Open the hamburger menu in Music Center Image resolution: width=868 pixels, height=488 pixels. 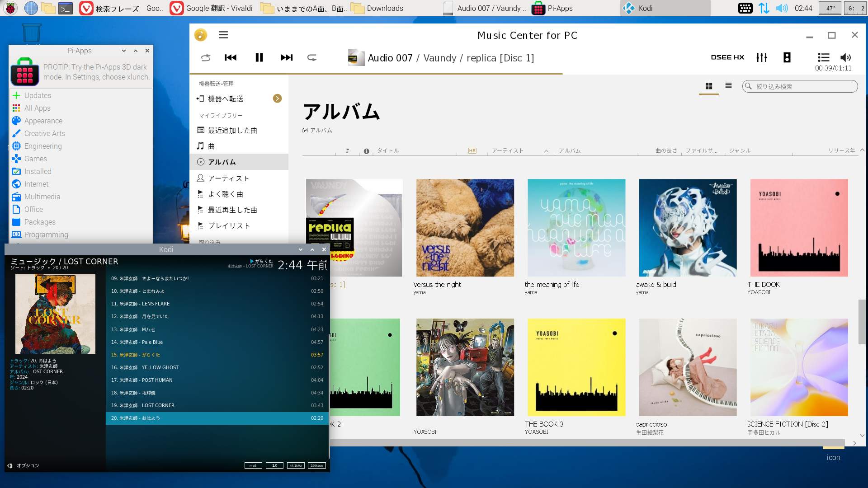(x=223, y=35)
